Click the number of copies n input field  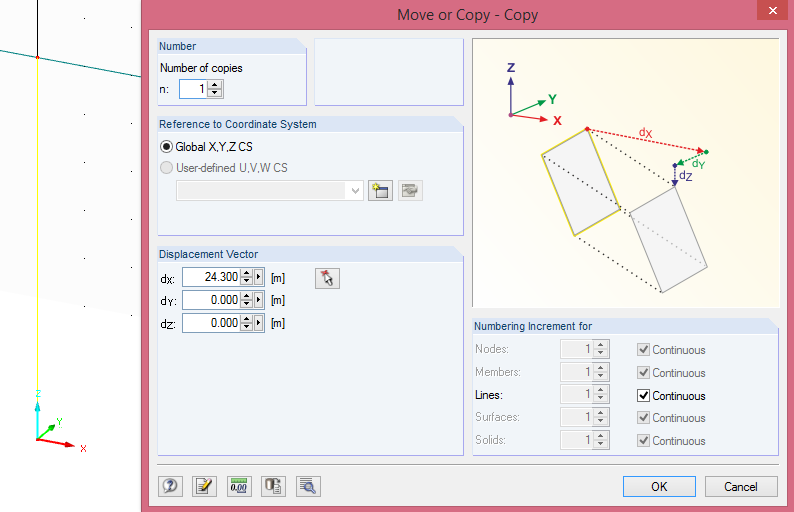point(194,89)
